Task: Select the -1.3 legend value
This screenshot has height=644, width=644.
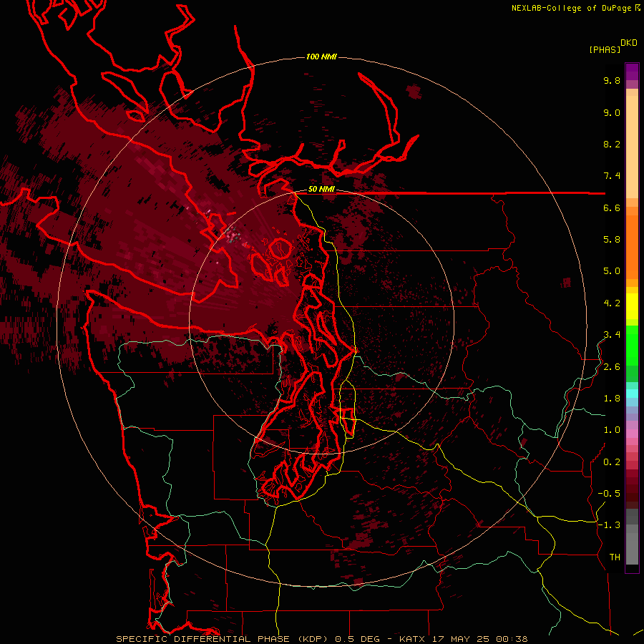Action: point(609,525)
